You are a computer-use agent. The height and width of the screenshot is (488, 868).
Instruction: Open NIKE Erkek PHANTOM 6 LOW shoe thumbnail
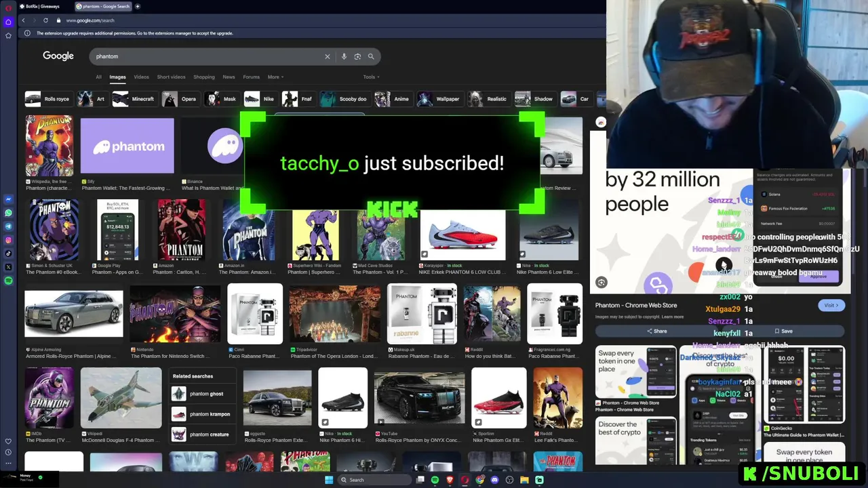click(x=462, y=235)
